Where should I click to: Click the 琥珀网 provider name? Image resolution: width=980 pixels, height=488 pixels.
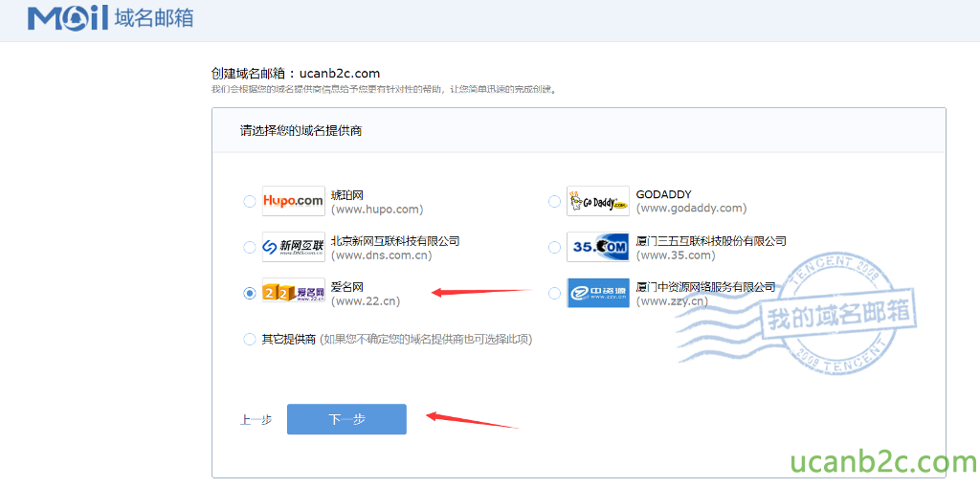pos(346,195)
